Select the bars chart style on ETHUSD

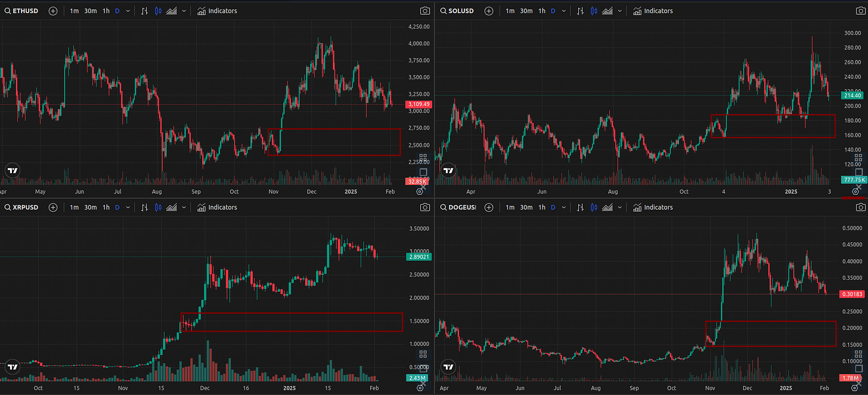(144, 11)
